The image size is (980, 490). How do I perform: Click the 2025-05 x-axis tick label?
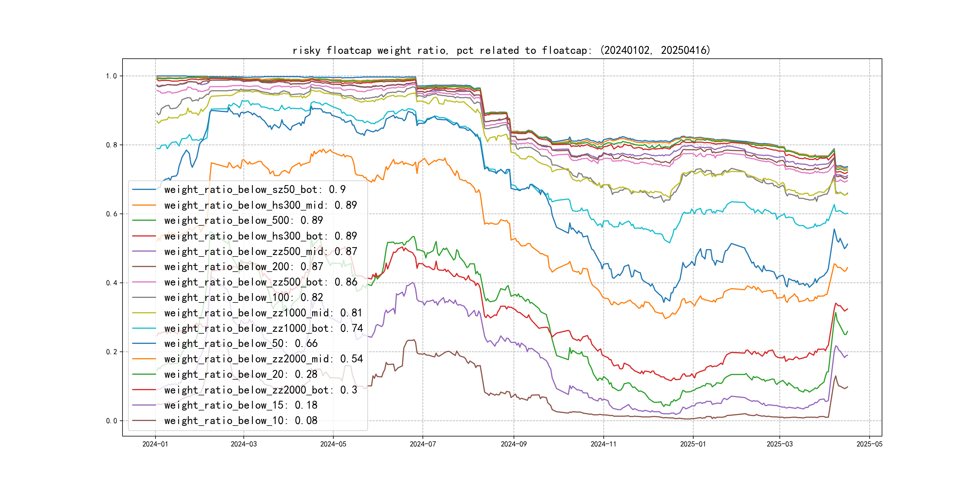click(869, 444)
